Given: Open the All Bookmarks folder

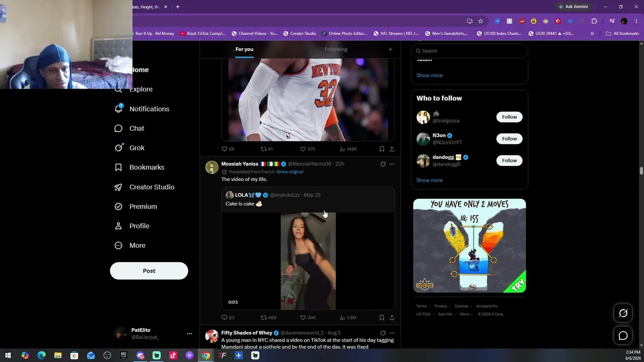Looking at the screenshot, I should (x=622, y=34).
